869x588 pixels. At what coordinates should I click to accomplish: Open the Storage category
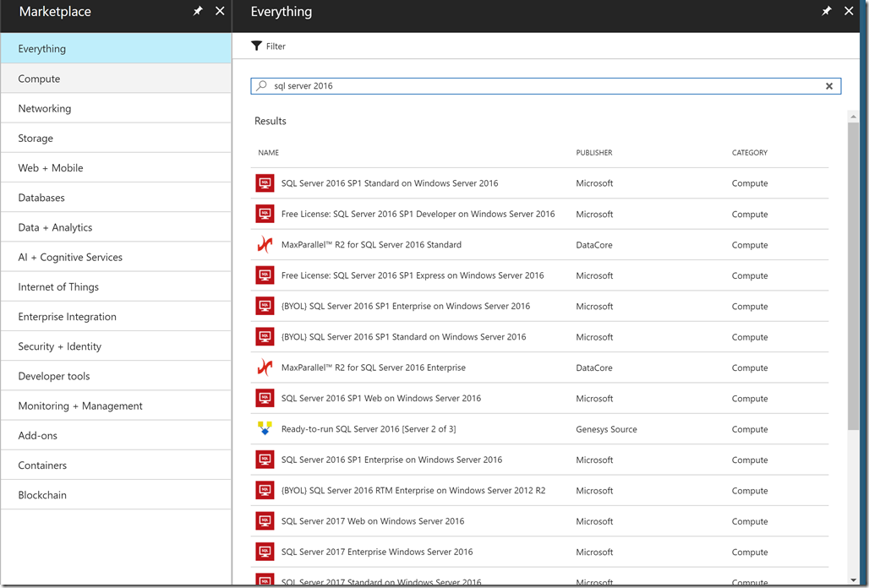pyautogui.click(x=116, y=138)
